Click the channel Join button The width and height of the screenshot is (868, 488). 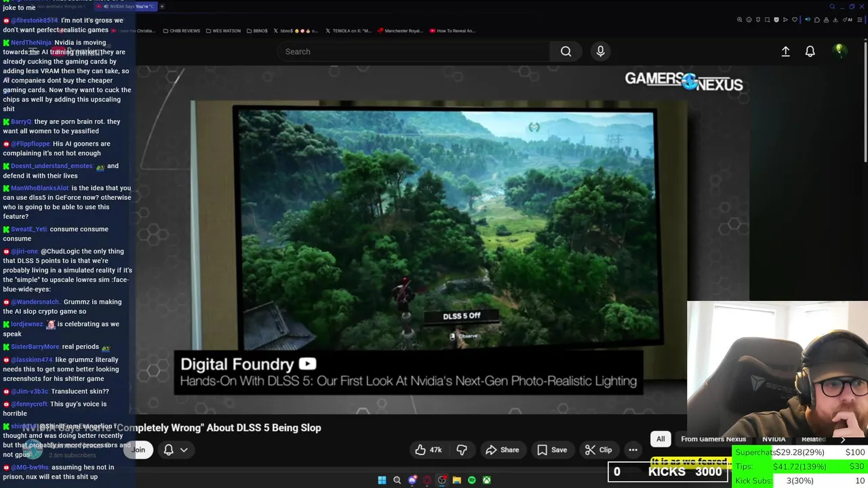click(x=138, y=449)
